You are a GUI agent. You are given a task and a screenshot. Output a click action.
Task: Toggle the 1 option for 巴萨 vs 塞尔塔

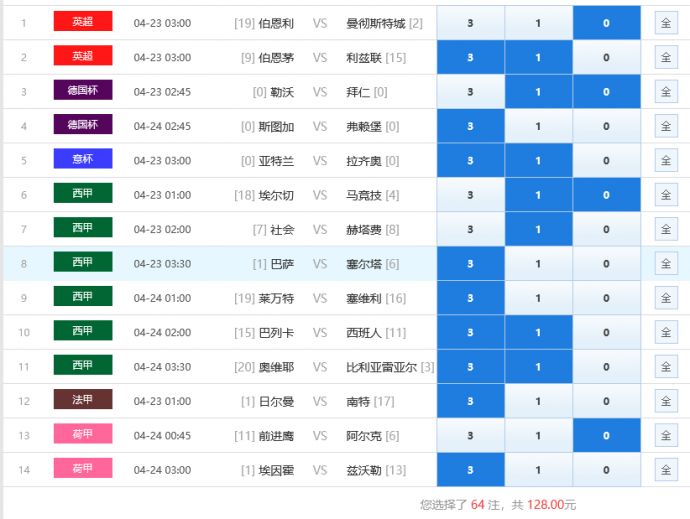point(538,264)
